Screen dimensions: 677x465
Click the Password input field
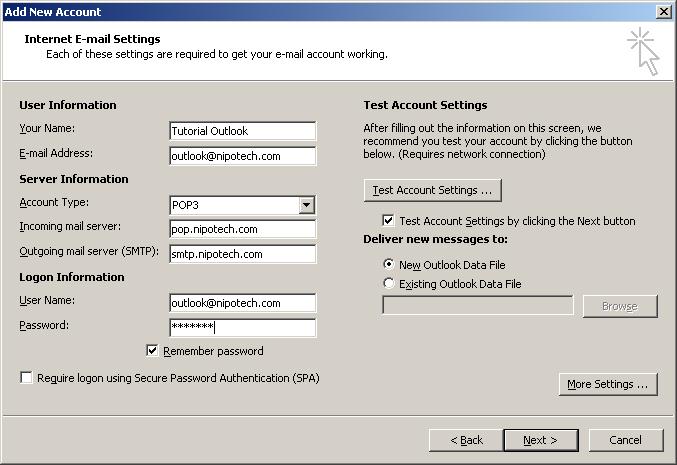pos(243,328)
